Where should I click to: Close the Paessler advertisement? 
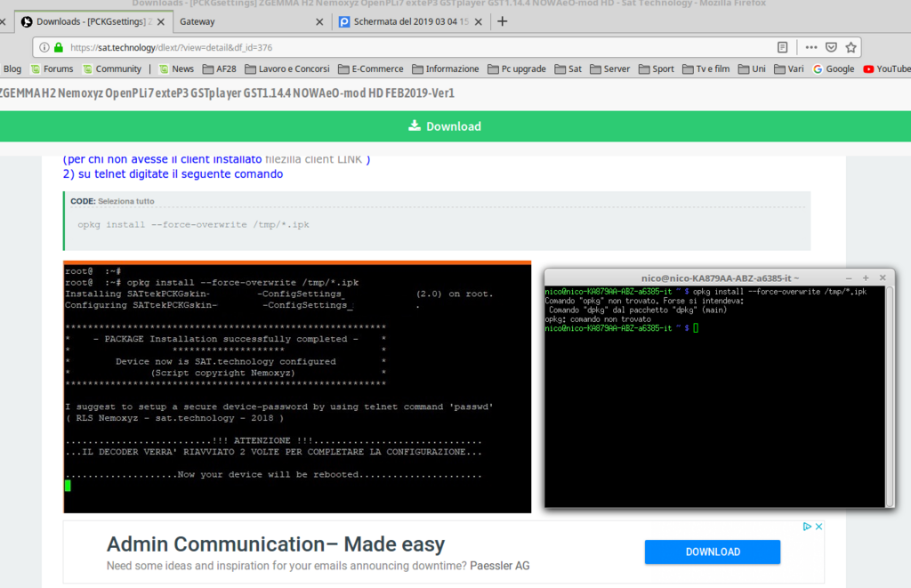coord(818,527)
